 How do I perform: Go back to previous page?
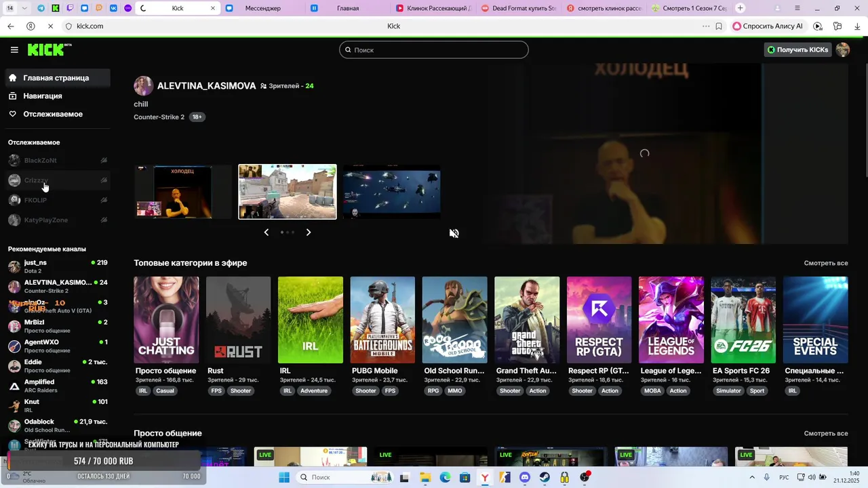pos(10,26)
